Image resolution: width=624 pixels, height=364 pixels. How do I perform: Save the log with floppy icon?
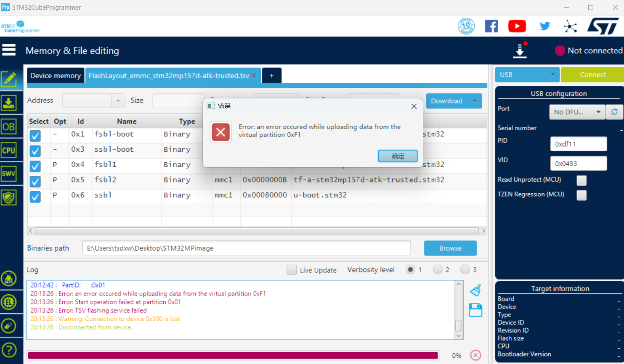475,310
